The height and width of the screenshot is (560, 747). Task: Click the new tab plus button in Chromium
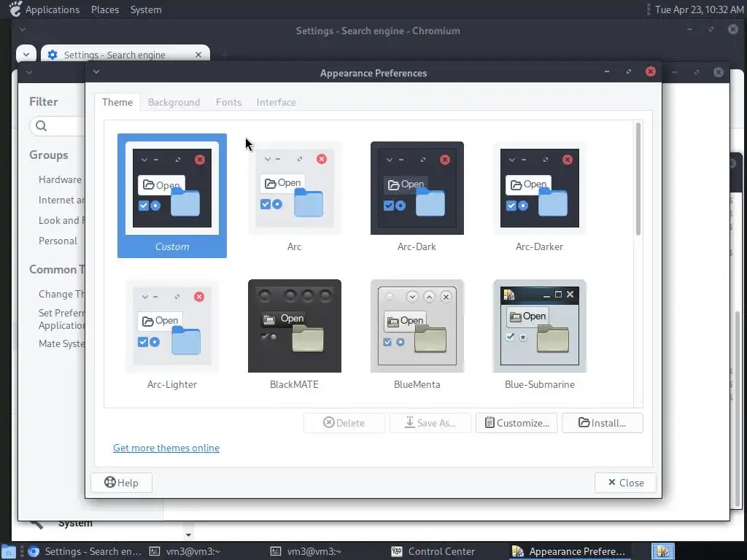[x=224, y=55]
